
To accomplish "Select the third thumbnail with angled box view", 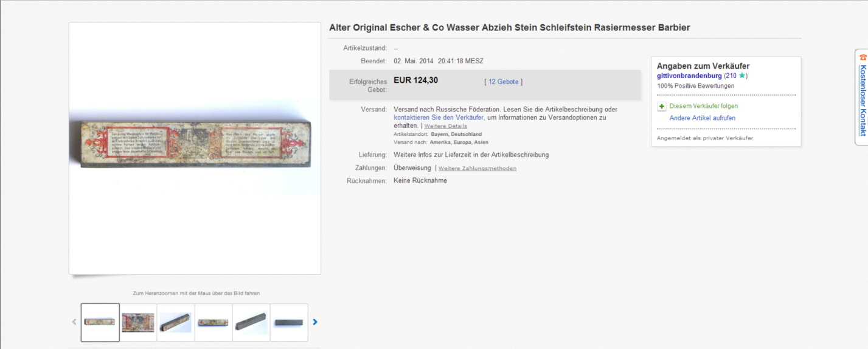I will 176,322.
